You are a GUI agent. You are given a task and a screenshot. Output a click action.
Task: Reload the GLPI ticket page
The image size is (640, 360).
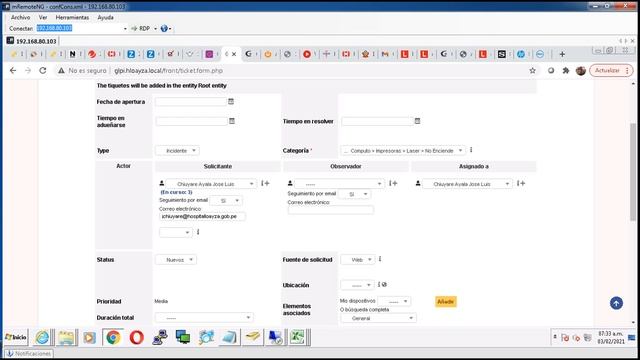[x=42, y=71]
